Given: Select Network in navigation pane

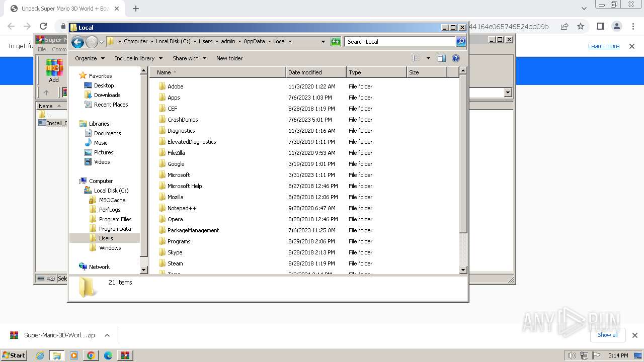Looking at the screenshot, I should click(99, 267).
